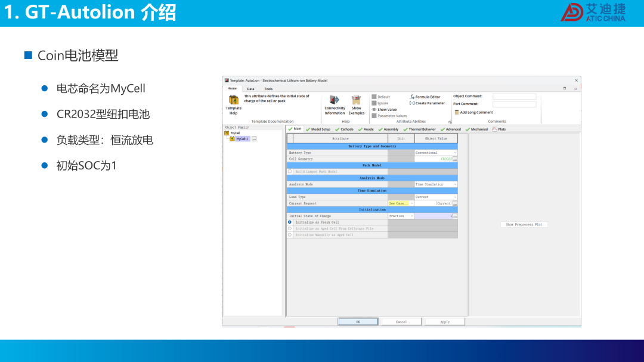644x362 pixels.
Task: Click the Object Value column header
Action: point(436,139)
